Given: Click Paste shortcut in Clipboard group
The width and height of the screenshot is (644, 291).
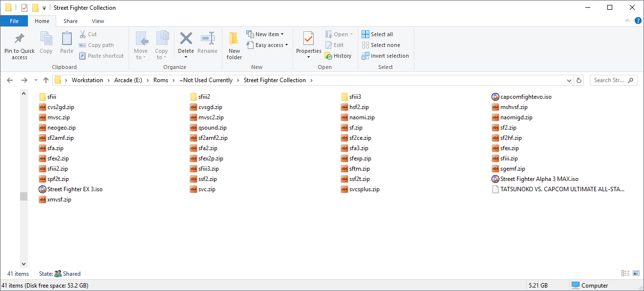Looking at the screenshot, I should pyautogui.click(x=101, y=56).
